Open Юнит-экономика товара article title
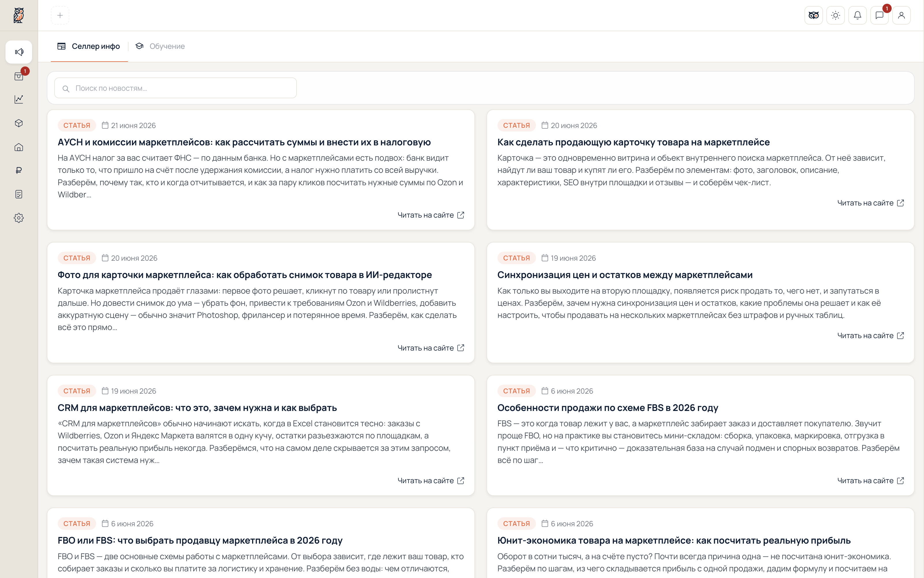Screen dimensions: 924x578 pyautogui.click(x=674, y=540)
